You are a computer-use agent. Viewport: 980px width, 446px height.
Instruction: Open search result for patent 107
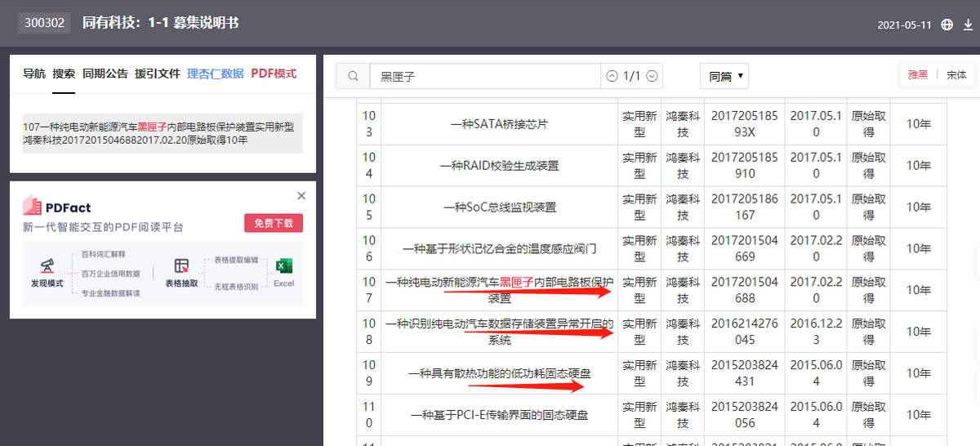163,133
